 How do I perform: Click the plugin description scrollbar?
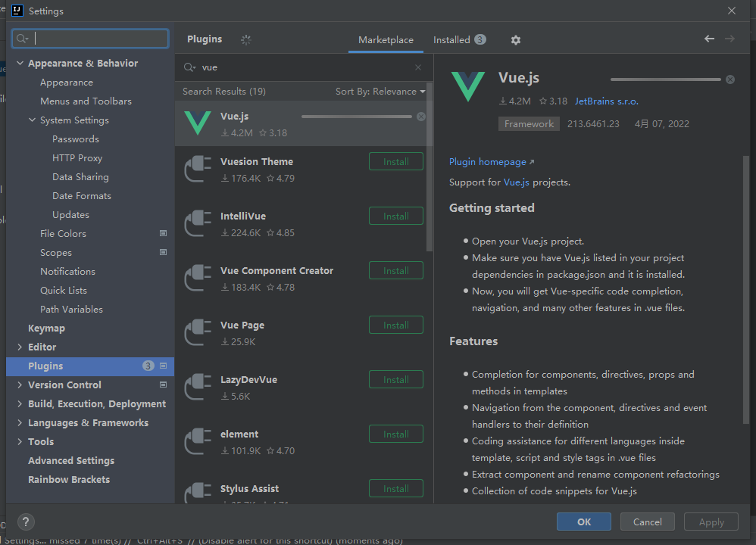(746, 290)
